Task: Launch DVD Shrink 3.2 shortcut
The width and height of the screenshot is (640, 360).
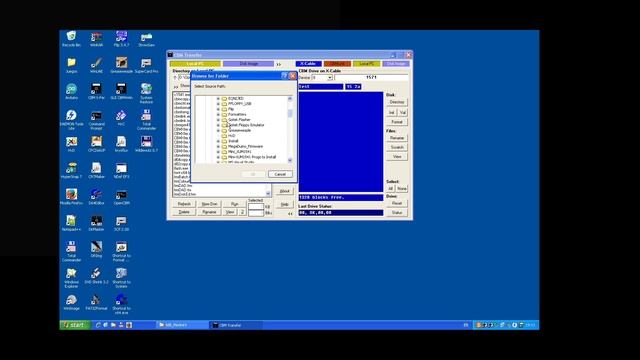Action: pos(96,276)
